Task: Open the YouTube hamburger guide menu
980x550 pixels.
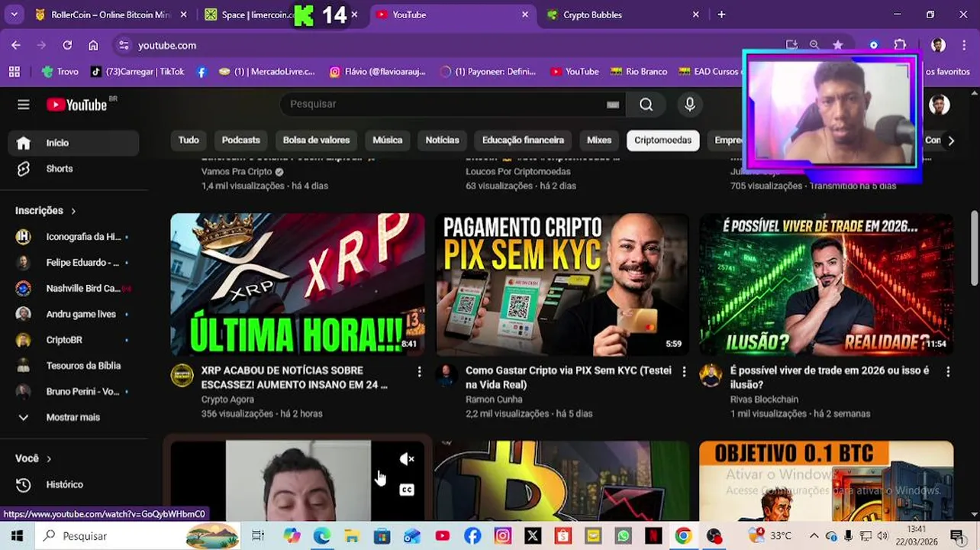Action: [24, 105]
